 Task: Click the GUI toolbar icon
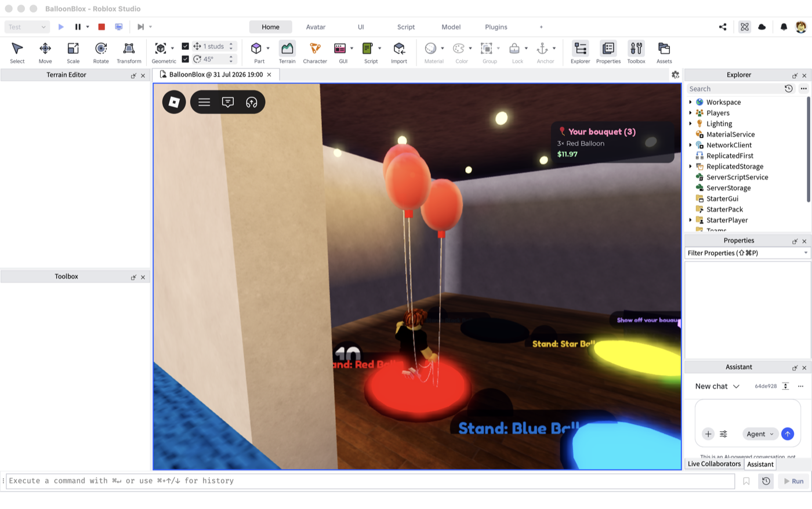tap(340, 49)
